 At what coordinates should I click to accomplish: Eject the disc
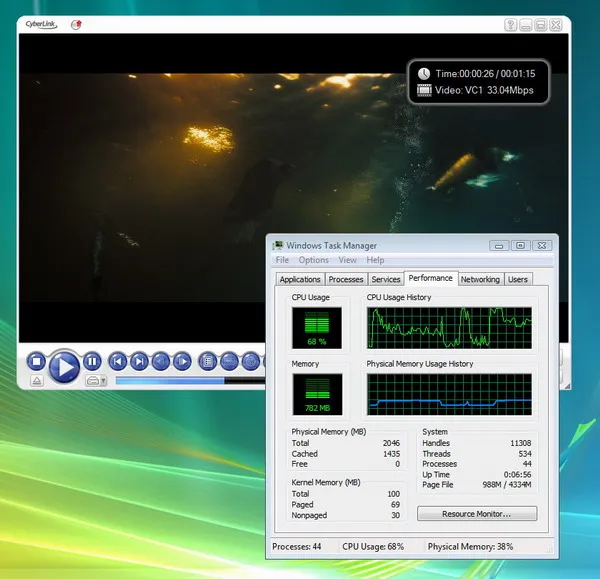37,380
